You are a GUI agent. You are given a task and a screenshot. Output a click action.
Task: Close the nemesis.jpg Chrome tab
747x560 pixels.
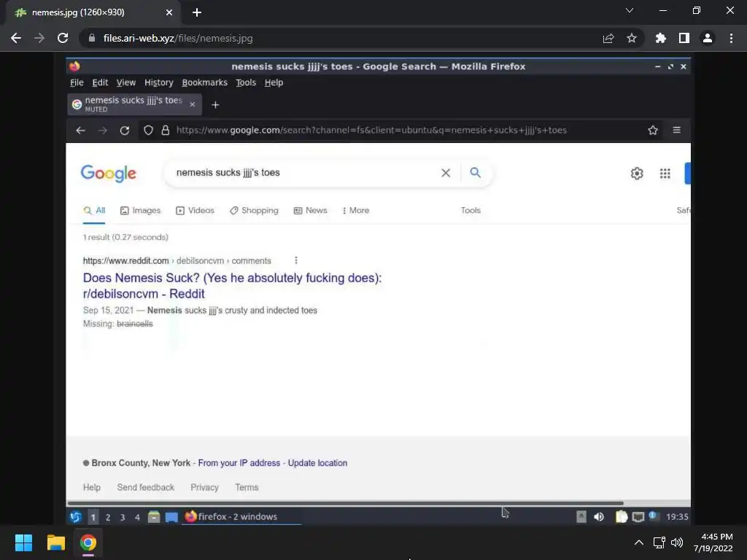[169, 12]
